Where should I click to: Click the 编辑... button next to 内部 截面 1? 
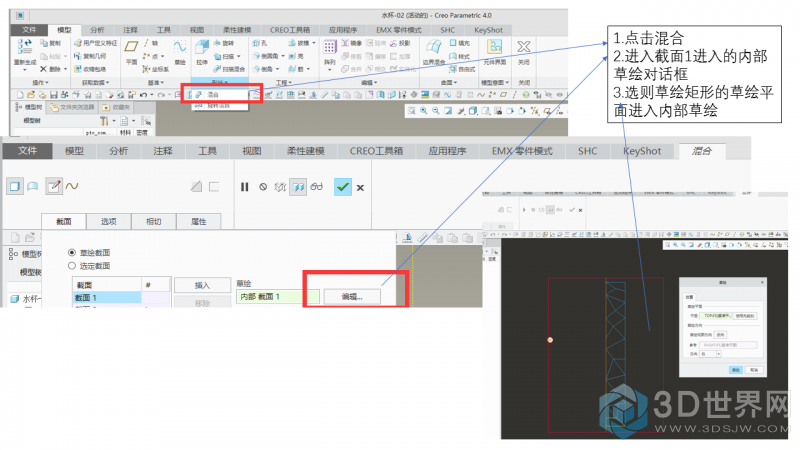(352, 296)
